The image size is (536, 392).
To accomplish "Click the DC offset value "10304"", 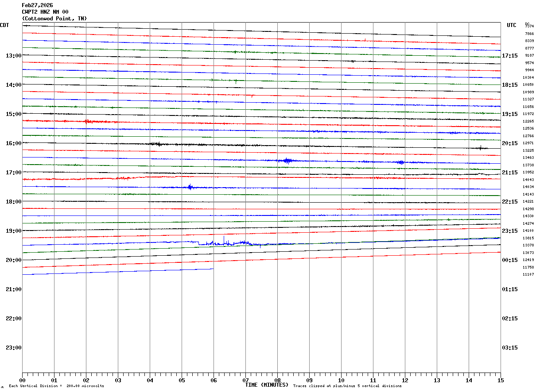I will [528, 77].
